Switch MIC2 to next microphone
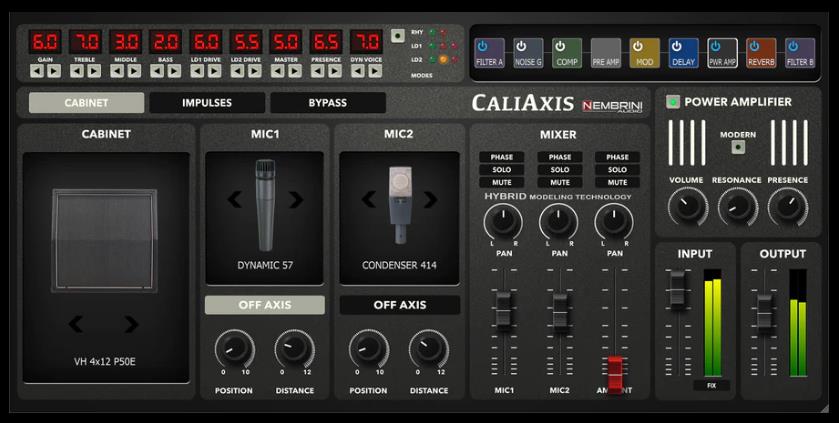The image size is (839, 423). point(430,199)
